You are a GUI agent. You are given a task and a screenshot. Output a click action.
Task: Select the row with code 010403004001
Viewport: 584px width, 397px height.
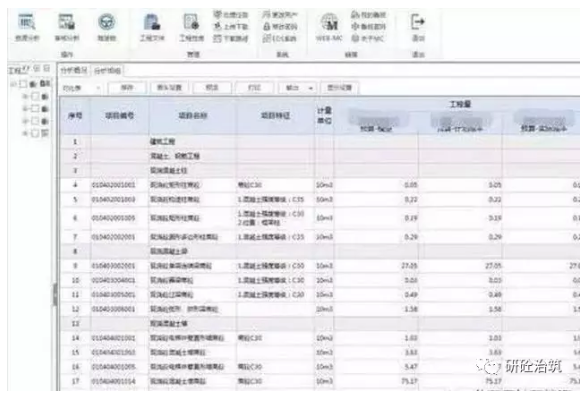320,280
